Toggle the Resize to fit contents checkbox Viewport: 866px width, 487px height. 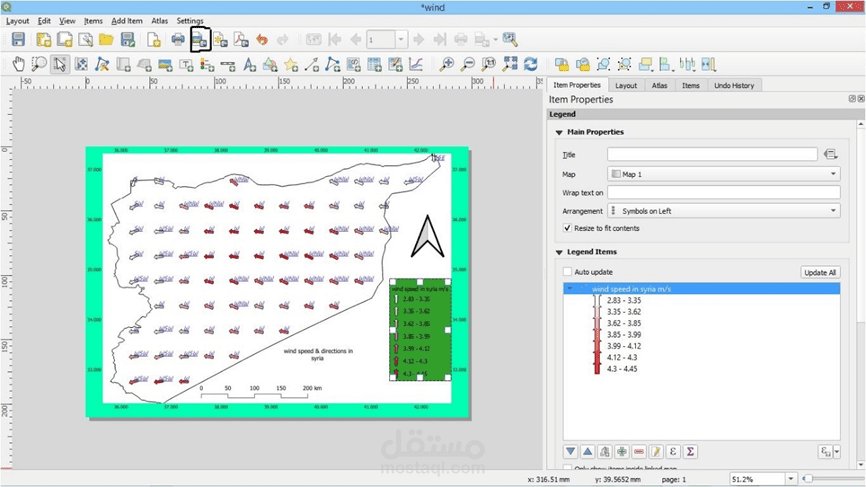pos(567,228)
